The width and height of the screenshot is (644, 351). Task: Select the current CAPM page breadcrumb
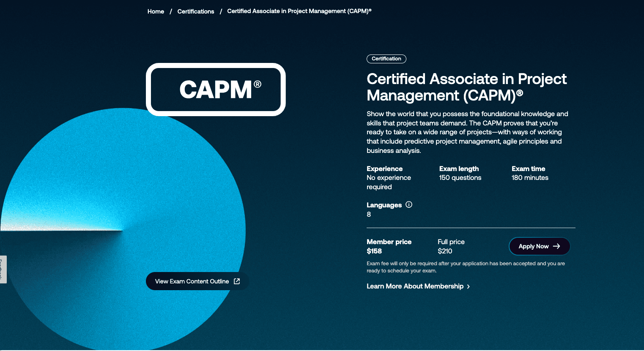tap(299, 11)
